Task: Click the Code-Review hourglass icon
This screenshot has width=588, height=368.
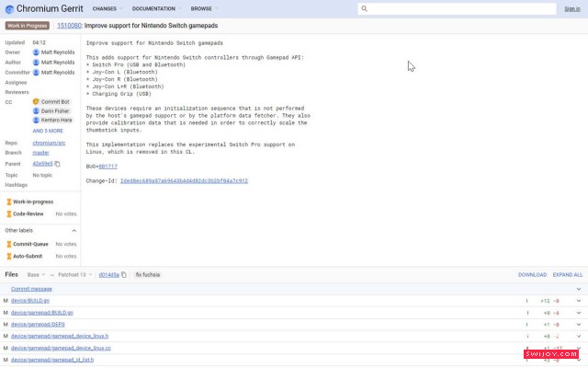Action: point(9,214)
